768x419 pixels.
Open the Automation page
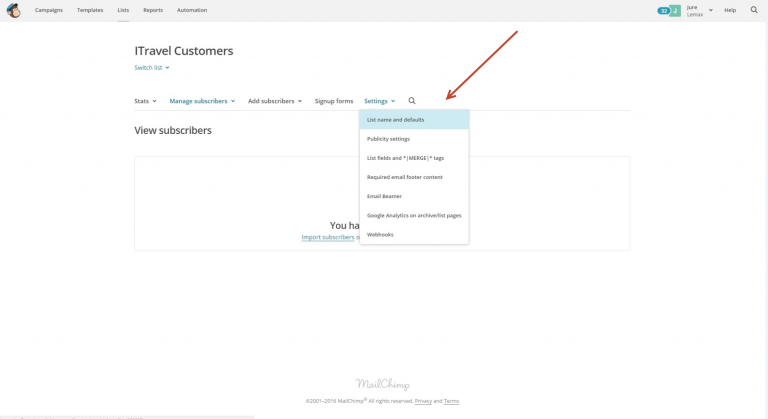coord(192,10)
